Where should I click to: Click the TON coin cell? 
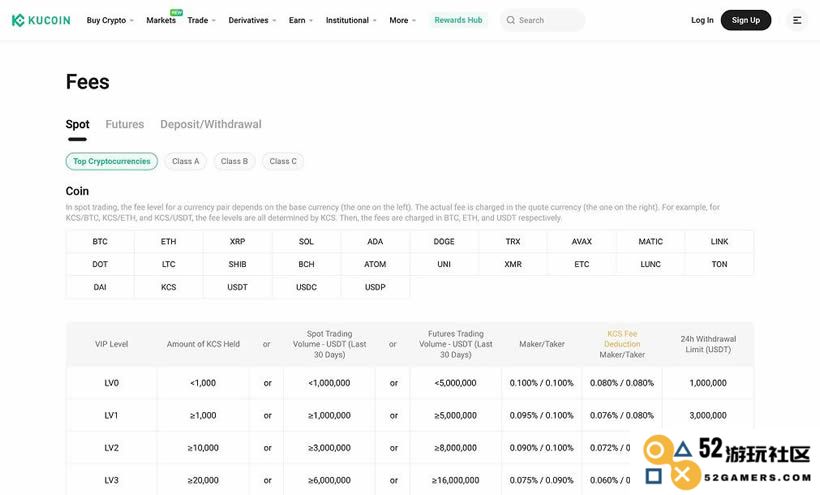click(x=720, y=264)
